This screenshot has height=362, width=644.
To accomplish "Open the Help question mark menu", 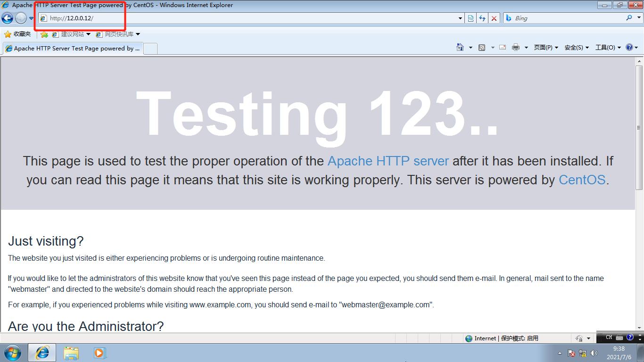I will (631, 47).
